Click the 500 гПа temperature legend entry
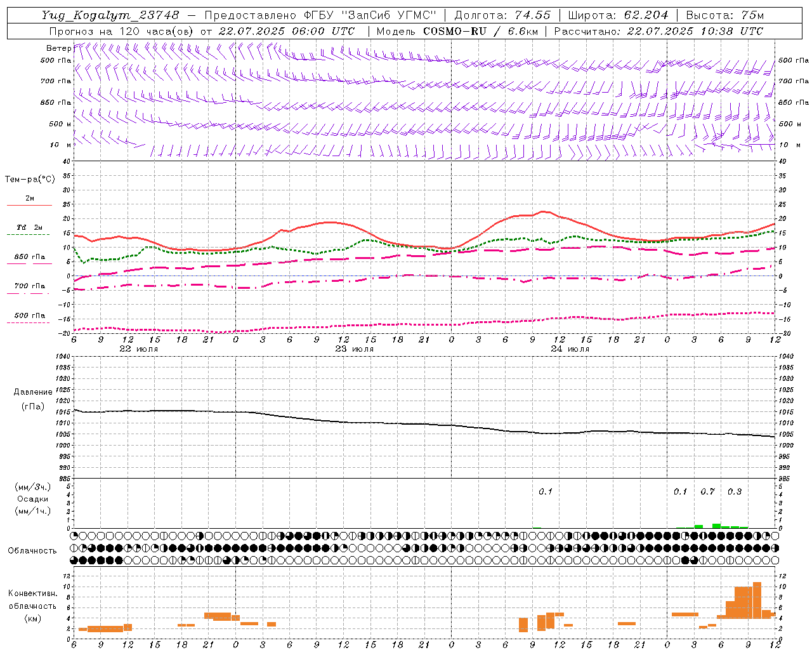 30,315
